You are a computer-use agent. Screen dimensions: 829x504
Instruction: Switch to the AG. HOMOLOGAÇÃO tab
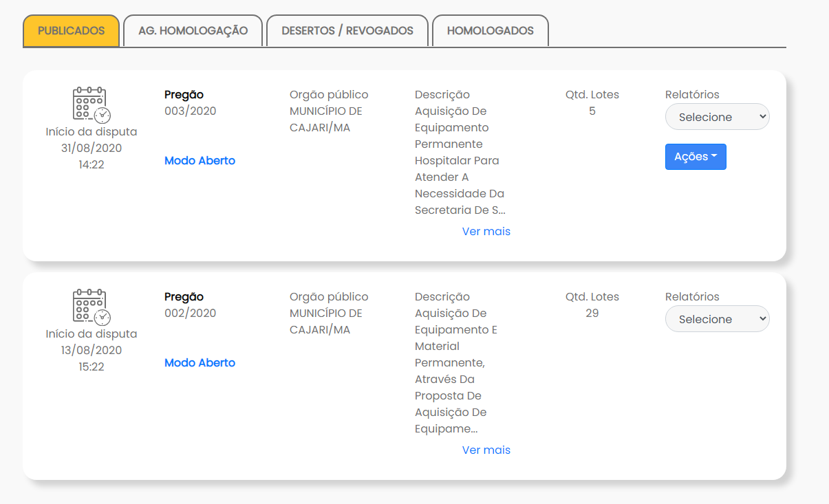coord(193,31)
